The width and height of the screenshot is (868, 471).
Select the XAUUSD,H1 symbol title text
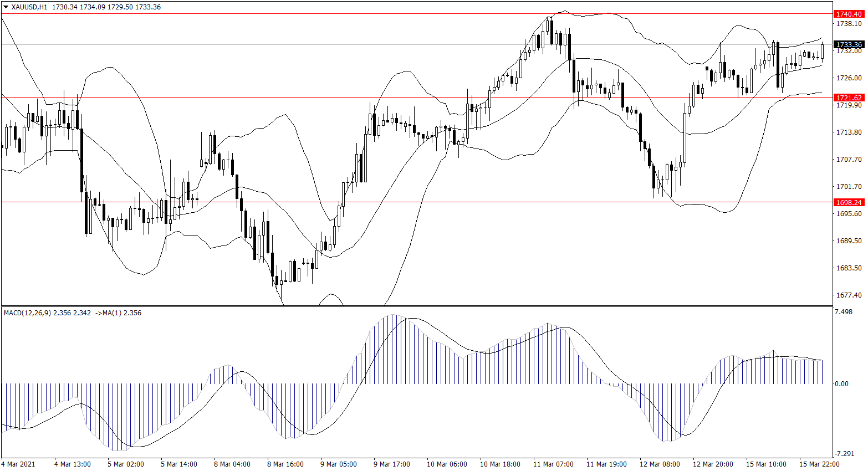click(29, 7)
